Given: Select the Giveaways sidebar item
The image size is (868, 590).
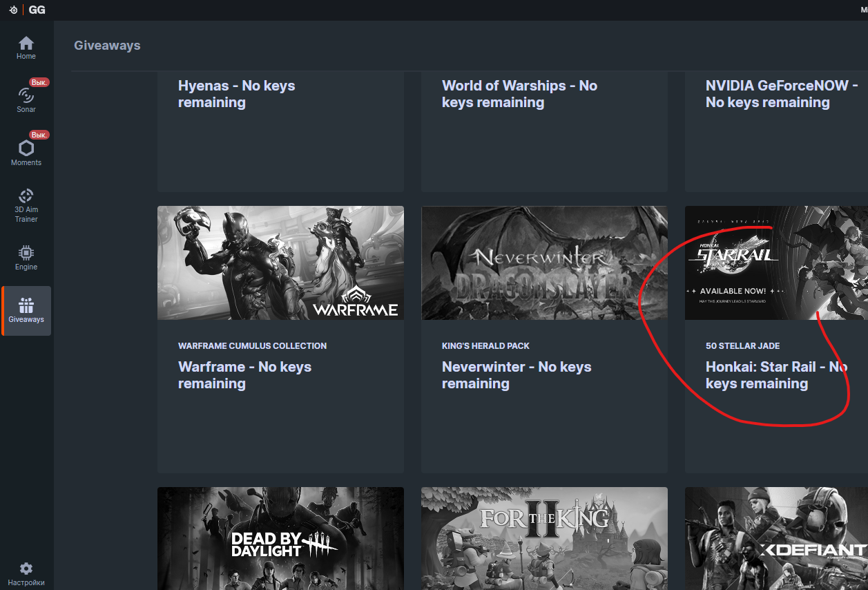Looking at the screenshot, I should [26, 311].
